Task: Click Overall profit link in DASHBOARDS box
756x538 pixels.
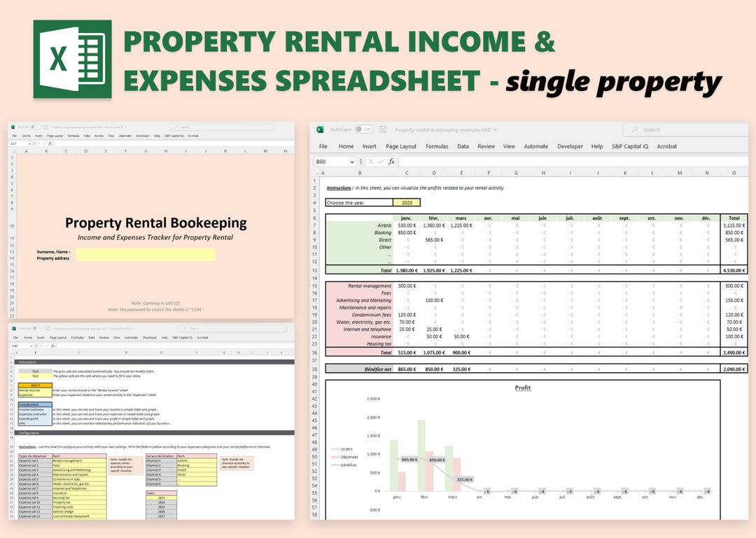Action: 35,418
